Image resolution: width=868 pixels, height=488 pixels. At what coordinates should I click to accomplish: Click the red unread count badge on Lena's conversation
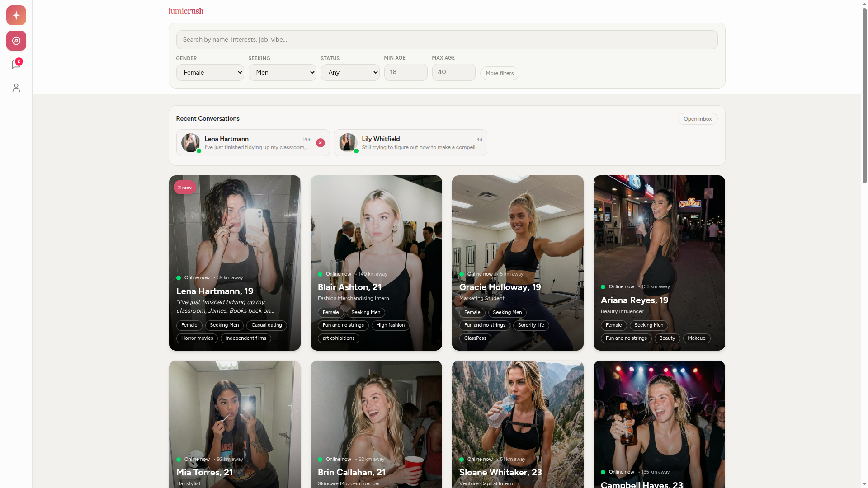click(x=320, y=143)
